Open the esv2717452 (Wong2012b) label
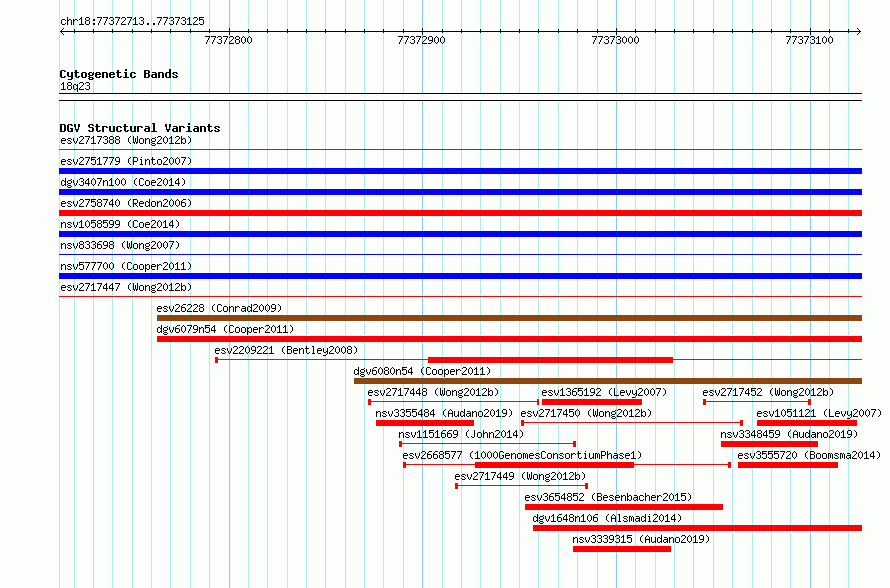 (x=768, y=392)
